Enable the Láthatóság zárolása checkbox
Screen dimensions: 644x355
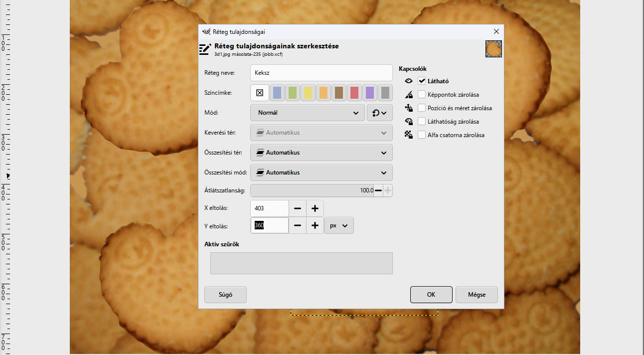click(422, 121)
